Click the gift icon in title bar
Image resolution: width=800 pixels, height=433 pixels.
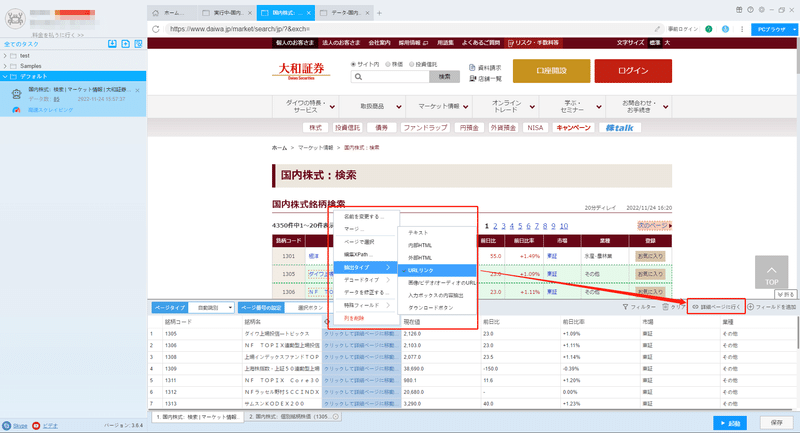[739, 10]
